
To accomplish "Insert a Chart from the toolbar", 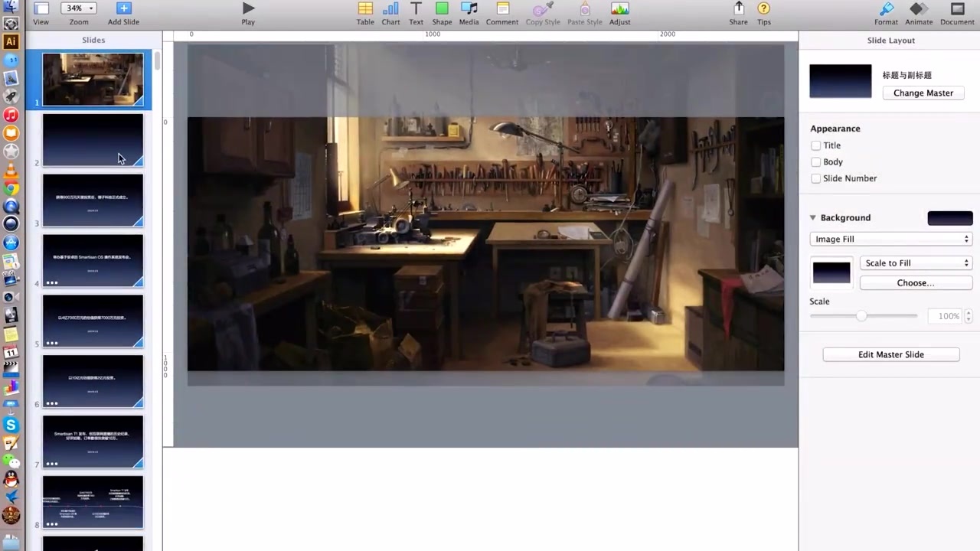I will 390,8.
